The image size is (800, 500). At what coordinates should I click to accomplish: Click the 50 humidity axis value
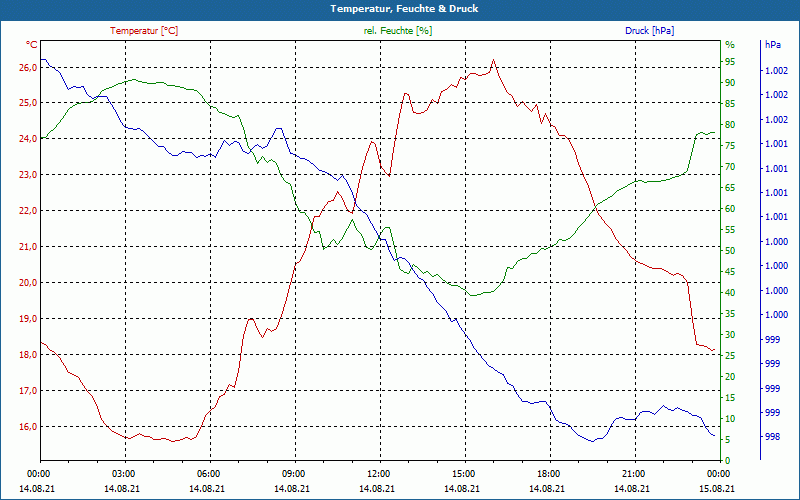click(730, 251)
